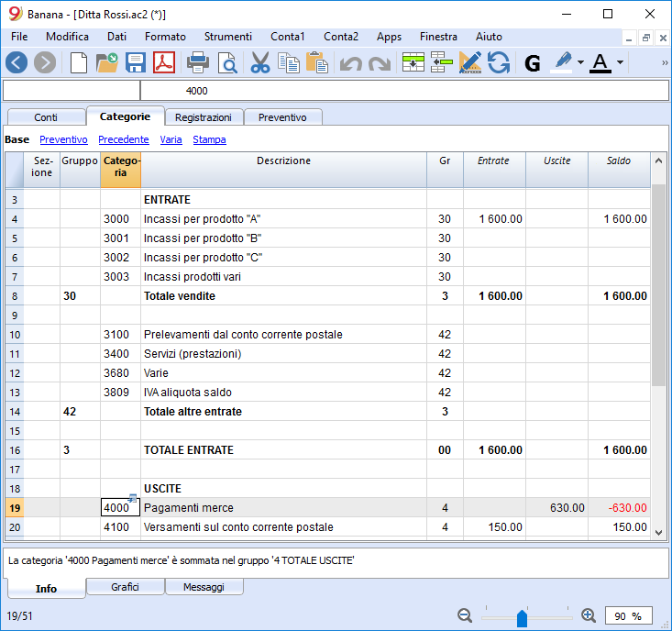Print using the printer icon
Image resolution: width=672 pixels, height=631 pixels.
tap(198, 62)
